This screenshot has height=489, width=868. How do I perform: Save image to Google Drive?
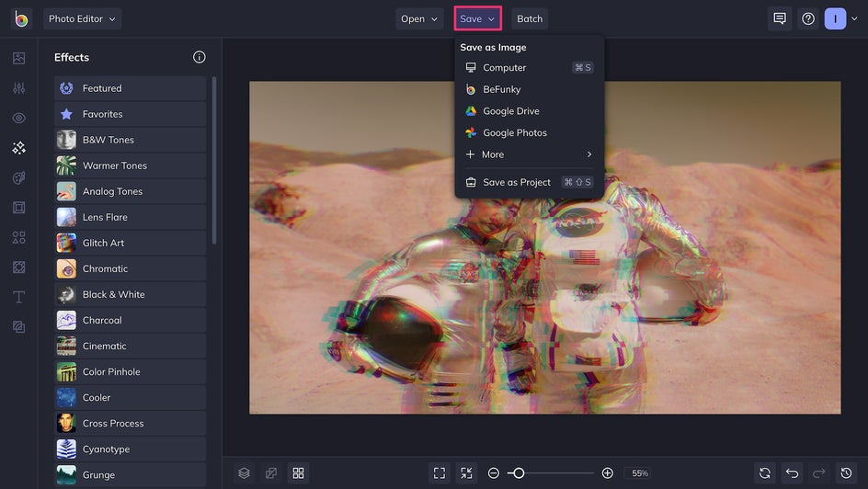(530, 110)
